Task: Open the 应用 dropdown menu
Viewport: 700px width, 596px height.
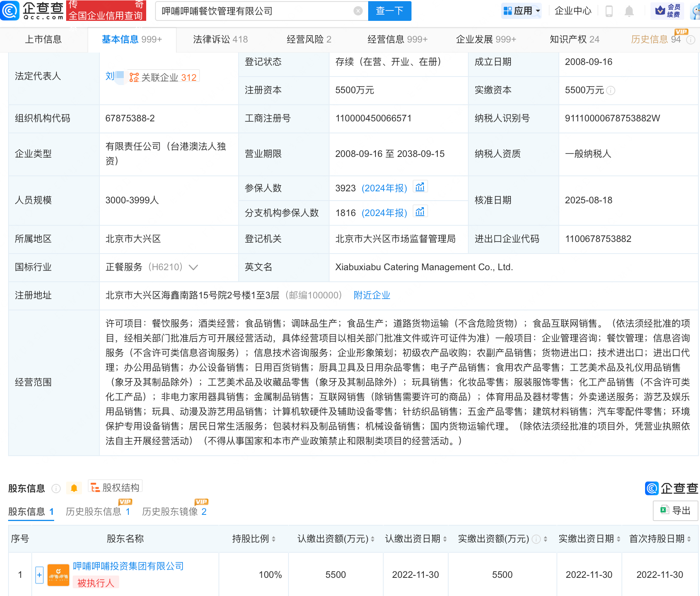Action: (x=521, y=11)
